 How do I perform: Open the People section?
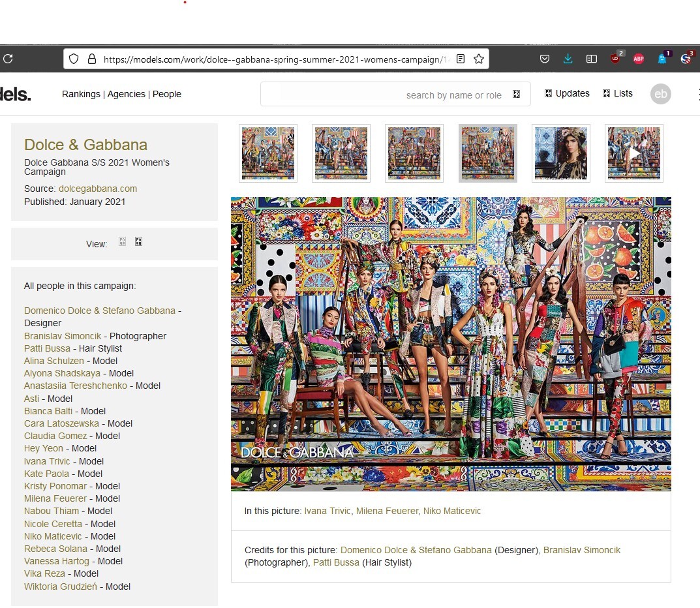point(167,94)
